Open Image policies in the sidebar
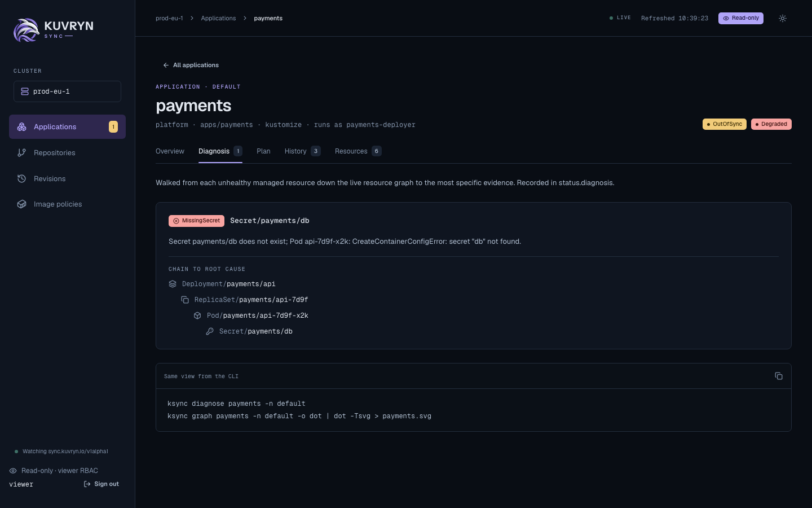This screenshot has height=508, width=812. pos(67,204)
